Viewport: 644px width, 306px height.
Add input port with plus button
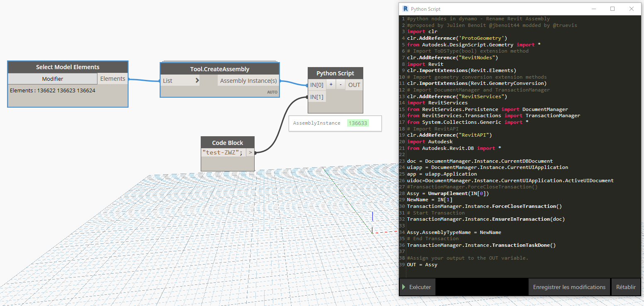click(x=331, y=85)
